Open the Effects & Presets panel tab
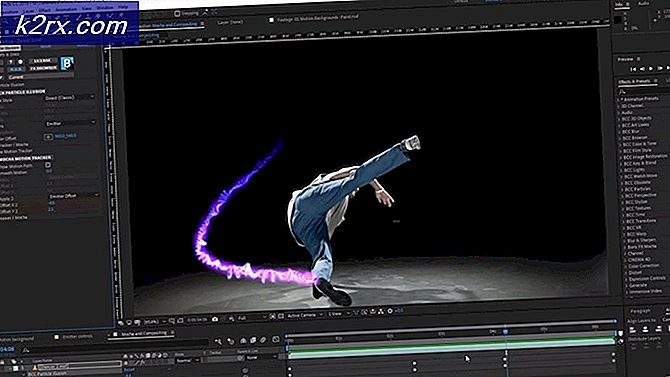The width and height of the screenshot is (670, 377). coord(634,81)
